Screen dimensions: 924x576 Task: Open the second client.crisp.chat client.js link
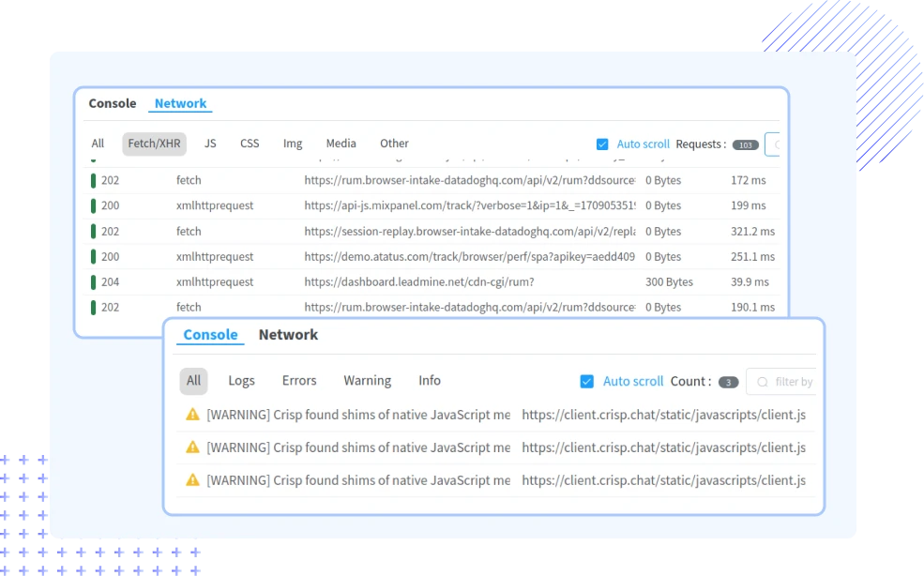663,447
